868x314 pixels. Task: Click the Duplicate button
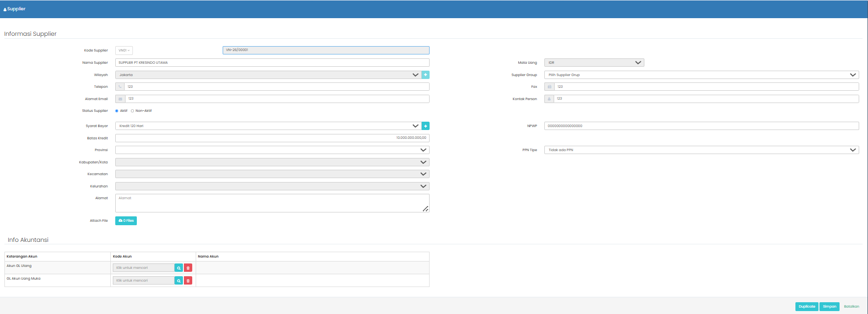coord(807,307)
